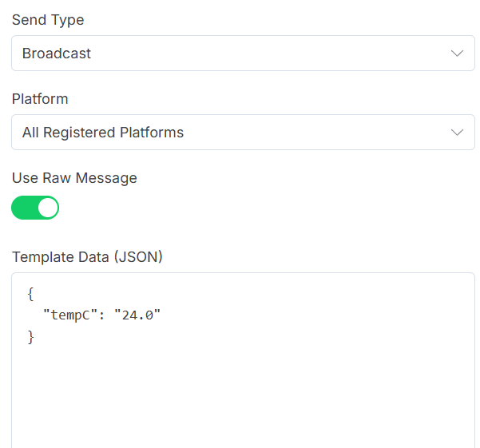This screenshot has height=448, width=480.
Task: Place cursor on the "tempC" key
Action: pyautogui.click(x=70, y=315)
